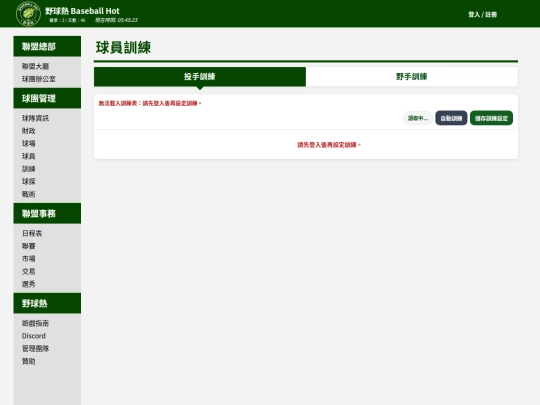Open 球隊資訊 in the sidebar
The width and height of the screenshot is (540, 405).
[x=35, y=118]
